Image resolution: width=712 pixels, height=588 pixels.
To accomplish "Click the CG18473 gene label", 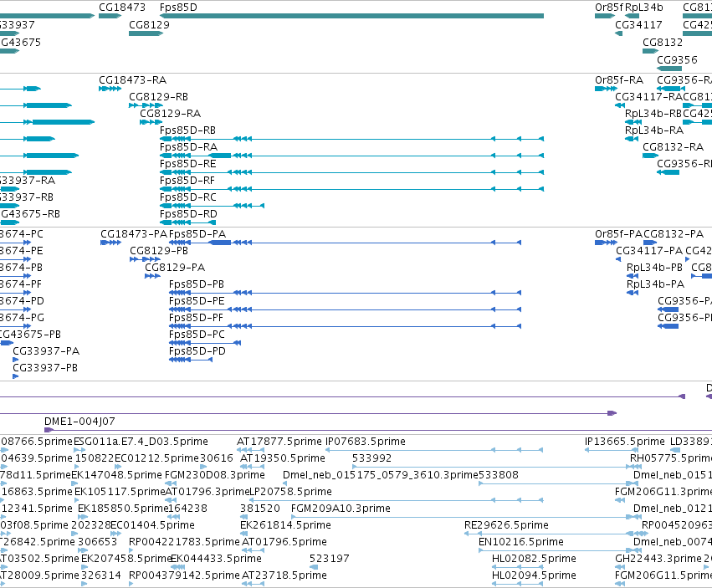I will tap(122, 8).
